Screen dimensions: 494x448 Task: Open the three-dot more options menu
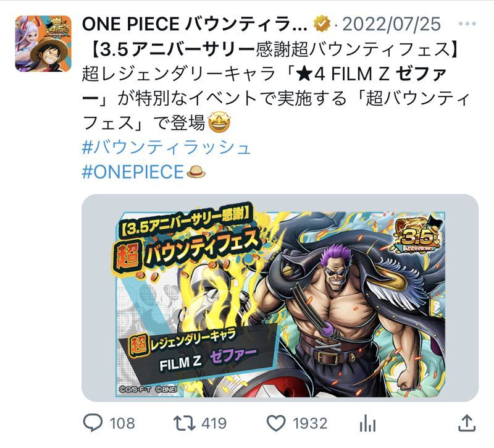[467, 23]
